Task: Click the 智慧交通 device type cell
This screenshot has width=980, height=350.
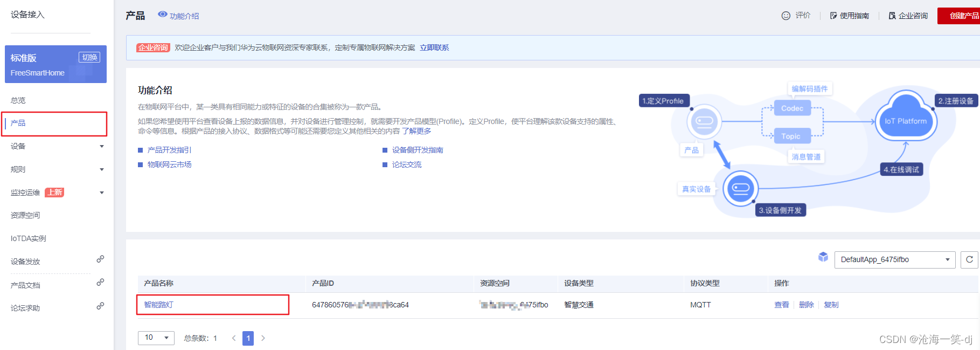Action: click(579, 305)
